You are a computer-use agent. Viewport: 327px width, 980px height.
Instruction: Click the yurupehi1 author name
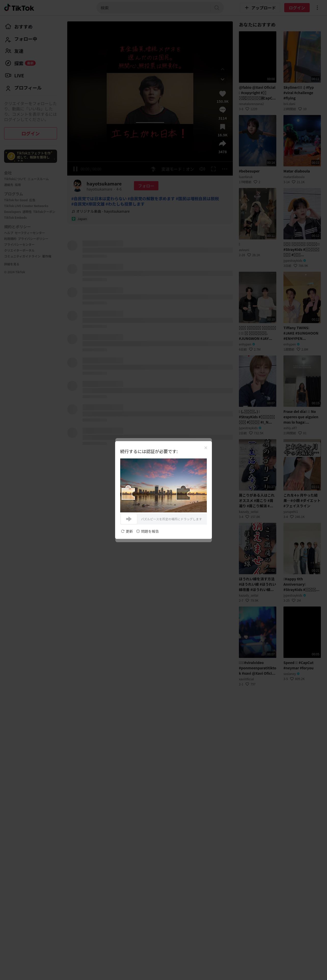click(291, 512)
